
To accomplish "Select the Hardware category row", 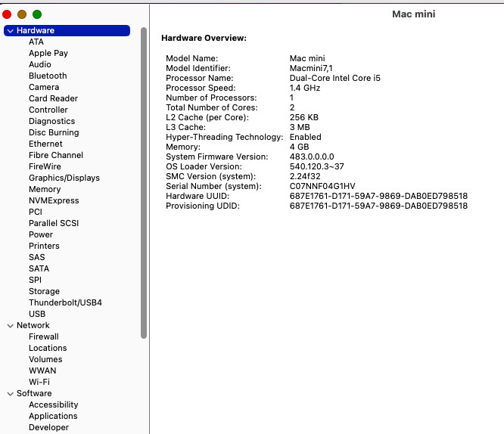I will coord(67,30).
